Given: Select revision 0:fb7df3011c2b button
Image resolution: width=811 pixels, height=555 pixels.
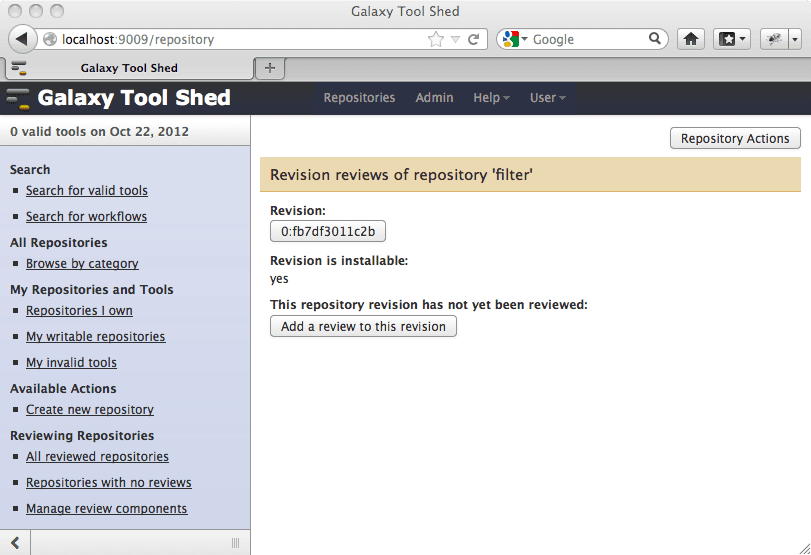Looking at the screenshot, I should (328, 231).
